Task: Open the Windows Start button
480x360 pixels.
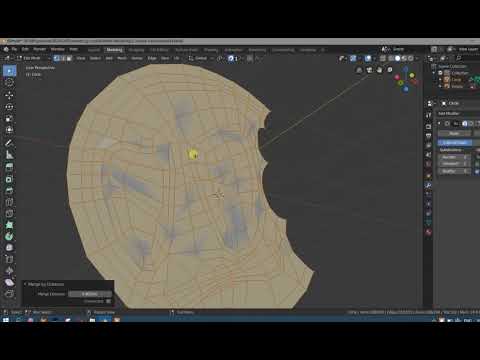Action: pyautogui.click(x=6, y=320)
